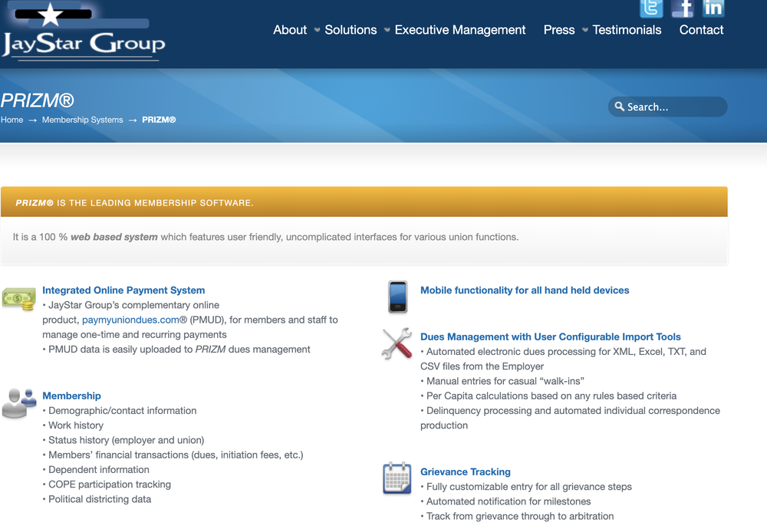Click the PRIZM® breadcrumb item

(159, 120)
